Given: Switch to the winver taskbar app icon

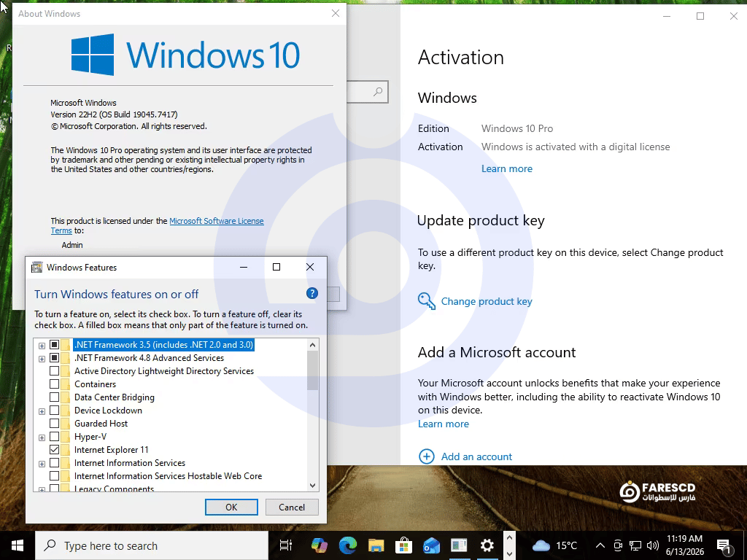Looking at the screenshot, I should click(460, 545).
